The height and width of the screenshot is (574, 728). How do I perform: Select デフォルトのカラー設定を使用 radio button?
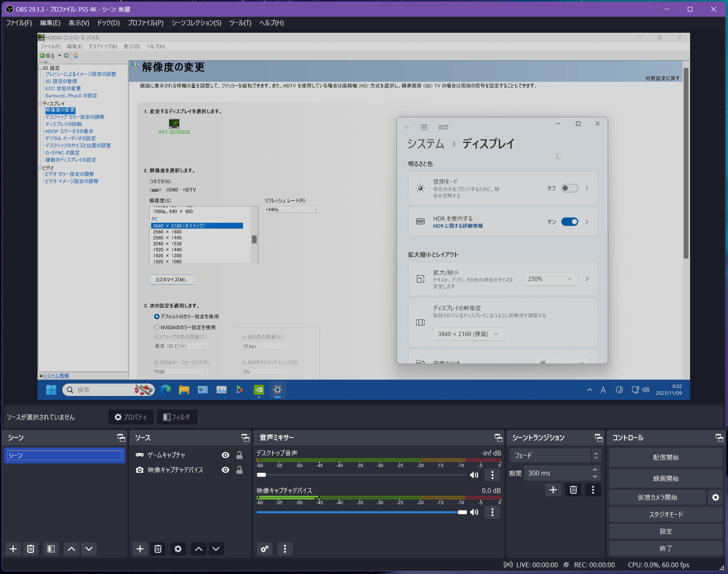[157, 317]
